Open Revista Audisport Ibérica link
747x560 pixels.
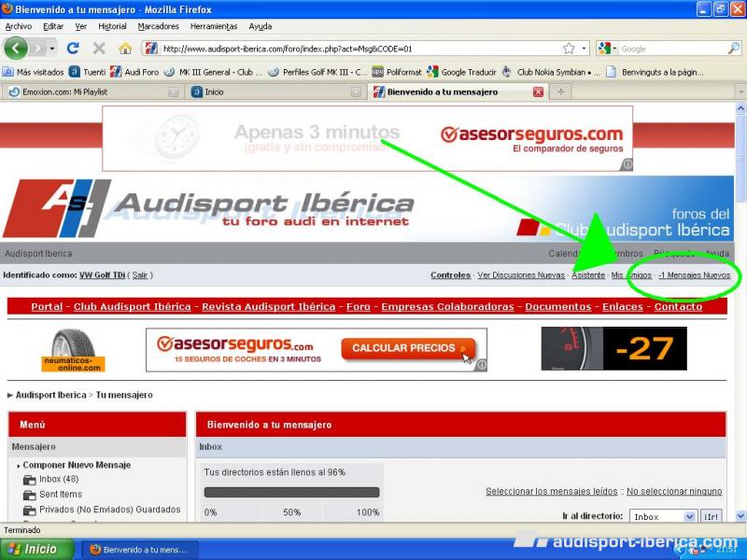pyautogui.click(x=269, y=307)
